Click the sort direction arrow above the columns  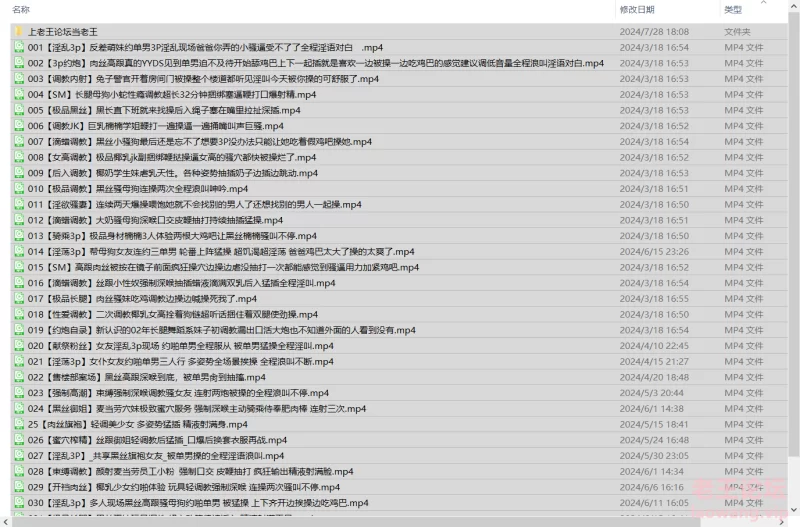point(764,3)
